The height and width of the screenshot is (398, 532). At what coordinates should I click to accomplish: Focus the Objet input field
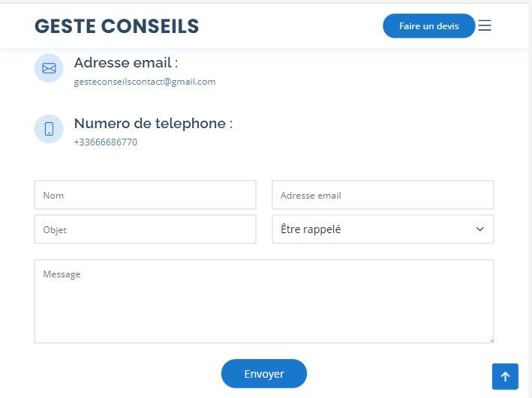tap(146, 229)
